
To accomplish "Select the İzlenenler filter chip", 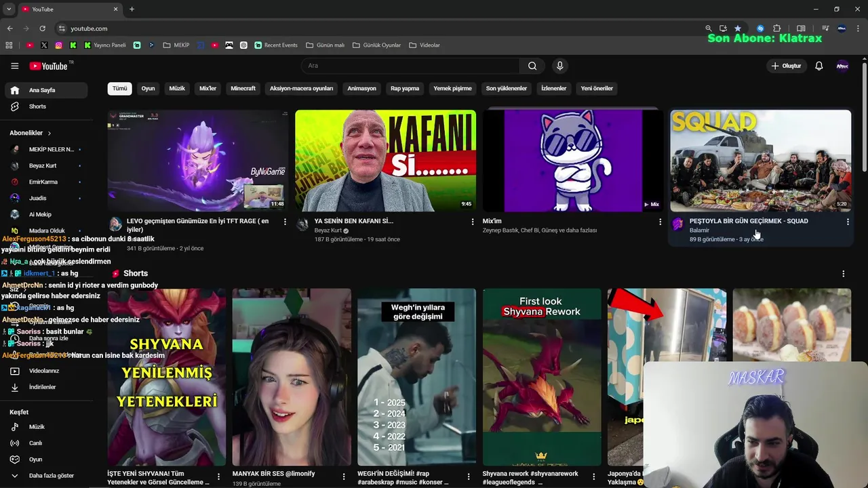I will pyautogui.click(x=553, y=88).
